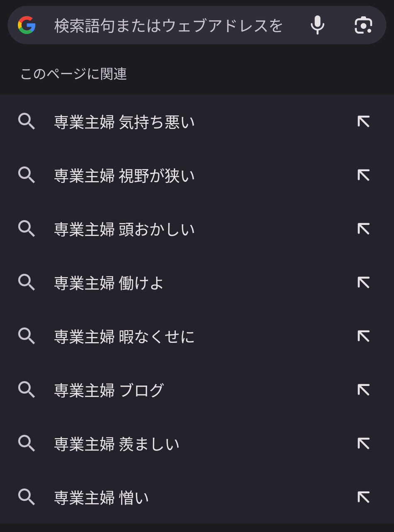
Task: Select the '専業主婦 暇なくせに' suggestion
Action: click(124, 337)
